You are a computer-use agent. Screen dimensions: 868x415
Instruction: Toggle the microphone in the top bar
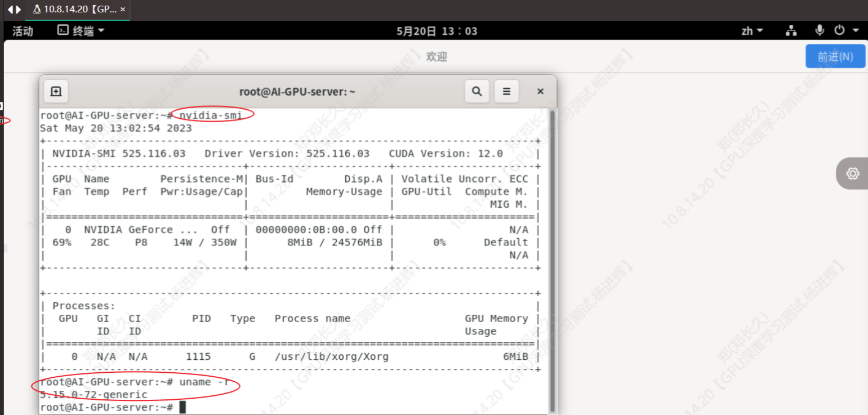click(819, 31)
